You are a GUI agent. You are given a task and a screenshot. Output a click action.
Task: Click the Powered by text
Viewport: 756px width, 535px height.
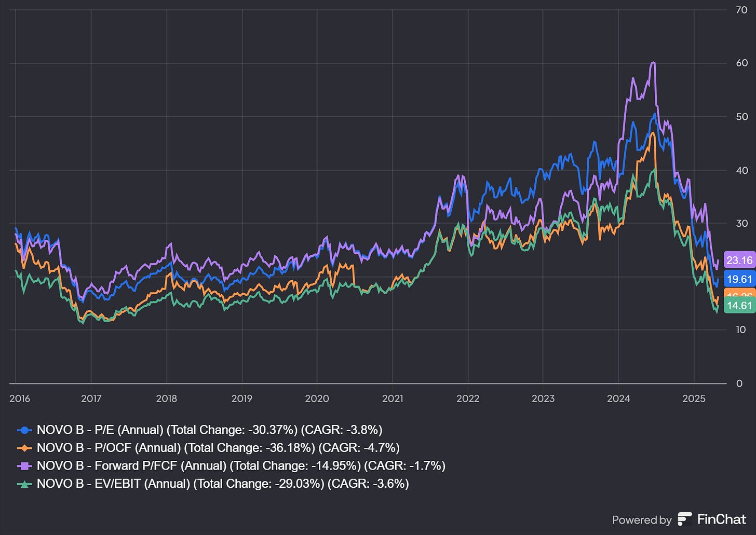point(642,520)
